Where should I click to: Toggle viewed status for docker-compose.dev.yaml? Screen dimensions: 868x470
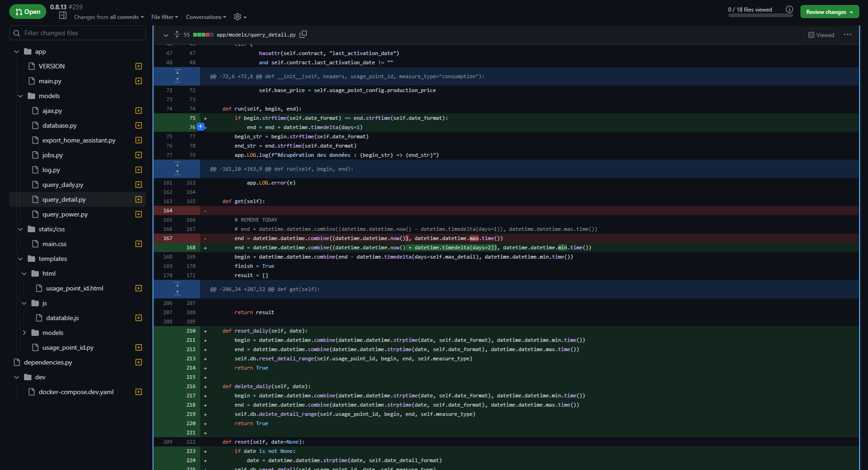pos(138,392)
